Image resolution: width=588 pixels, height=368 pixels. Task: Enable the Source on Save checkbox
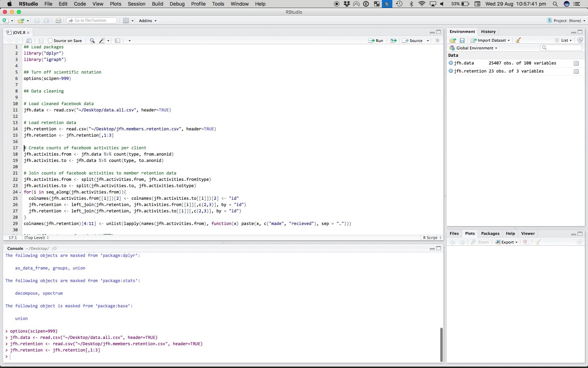[x=50, y=41]
